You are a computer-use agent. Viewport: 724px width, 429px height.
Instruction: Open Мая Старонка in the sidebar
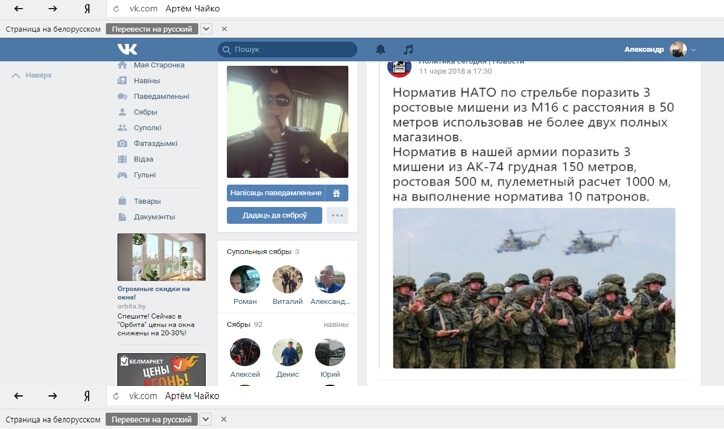click(x=159, y=65)
